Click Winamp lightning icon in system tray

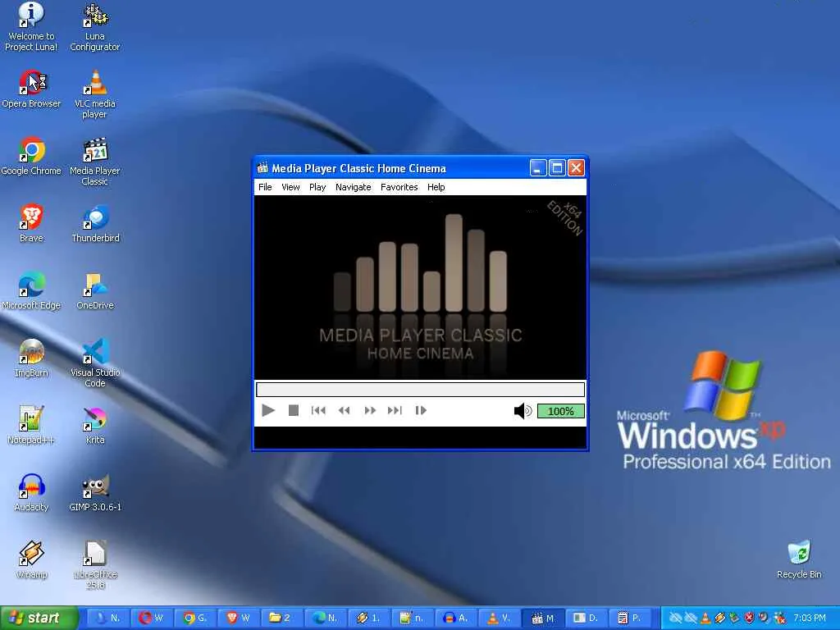pyautogui.click(x=720, y=619)
